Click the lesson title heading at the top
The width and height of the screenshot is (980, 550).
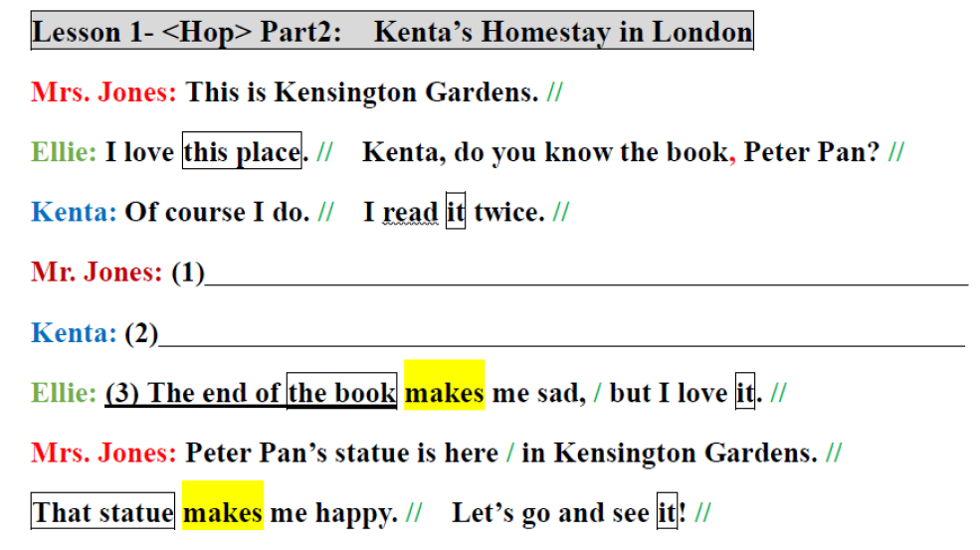pos(391,32)
